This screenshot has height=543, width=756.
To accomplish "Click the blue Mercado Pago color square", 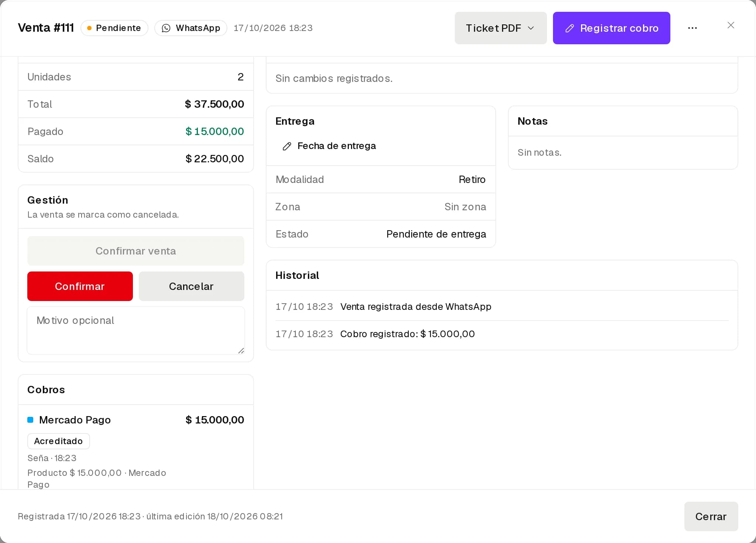I will pos(31,420).
